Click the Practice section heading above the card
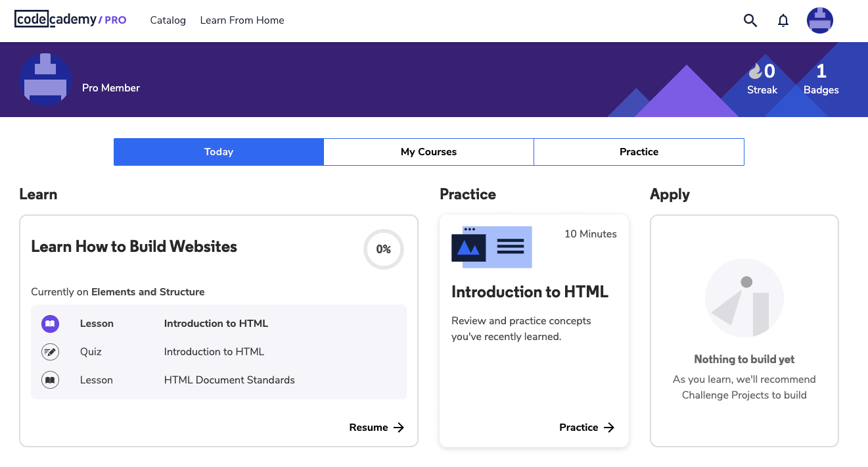The height and width of the screenshot is (467, 868). (468, 195)
